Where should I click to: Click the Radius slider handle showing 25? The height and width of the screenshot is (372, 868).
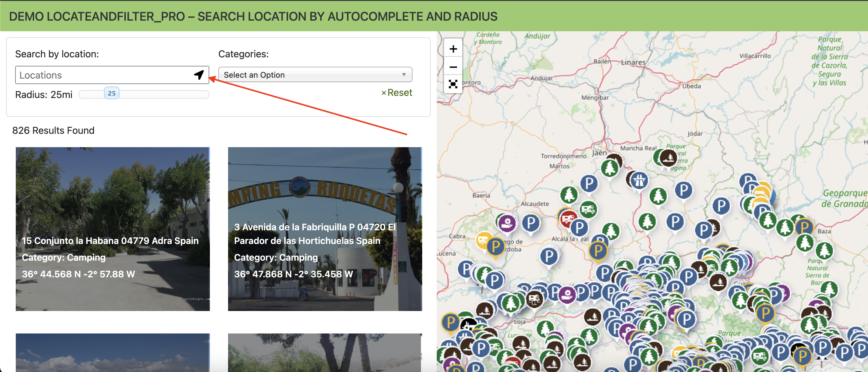[112, 93]
